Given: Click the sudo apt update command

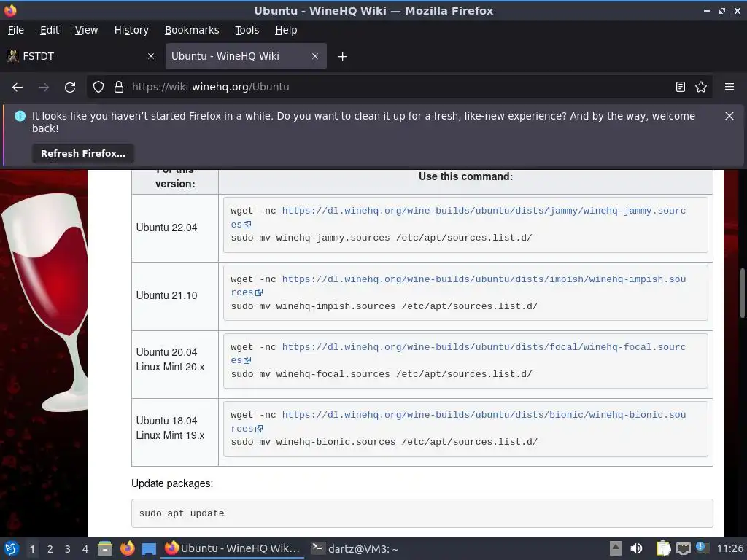Looking at the screenshot, I should coord(182,514).
